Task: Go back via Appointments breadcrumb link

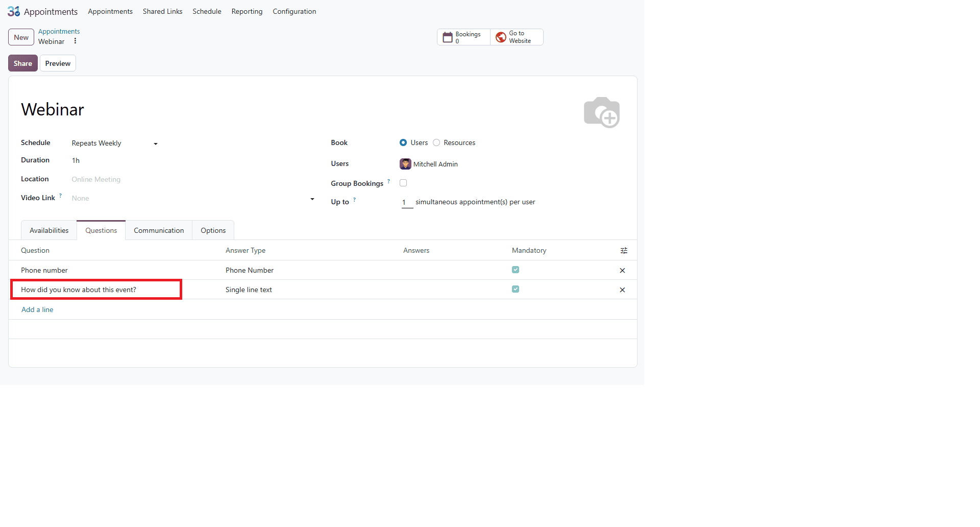Action: tap(59, 32)
